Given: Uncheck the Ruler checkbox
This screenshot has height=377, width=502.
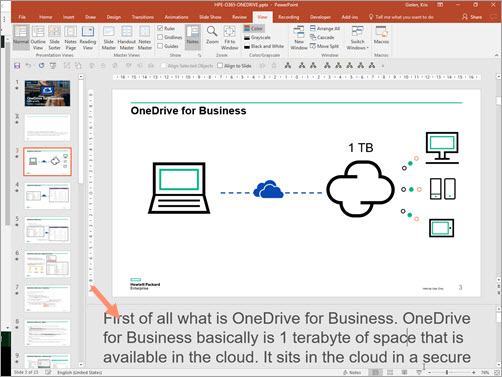Looking at the screenshot, I should coord(160,28).
